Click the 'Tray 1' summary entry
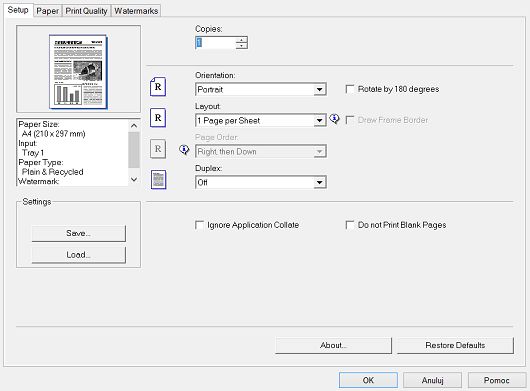The image size is (530, 391). click(33, 153)
